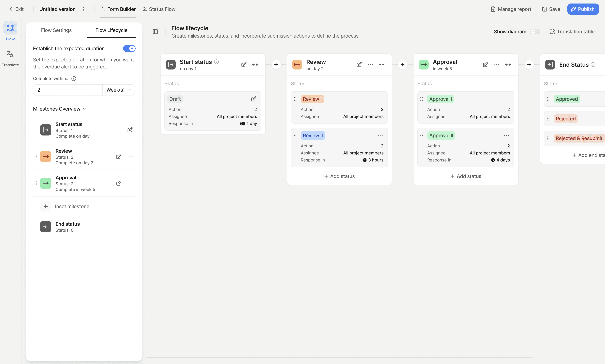Collapse the Review milestone column

381,65
